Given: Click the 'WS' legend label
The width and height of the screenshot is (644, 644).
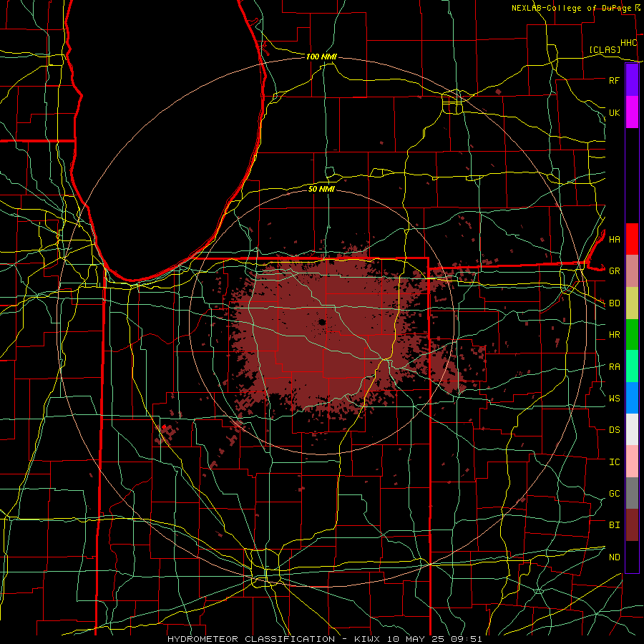Looking at the screenshot, I should (x=615, y=398).
